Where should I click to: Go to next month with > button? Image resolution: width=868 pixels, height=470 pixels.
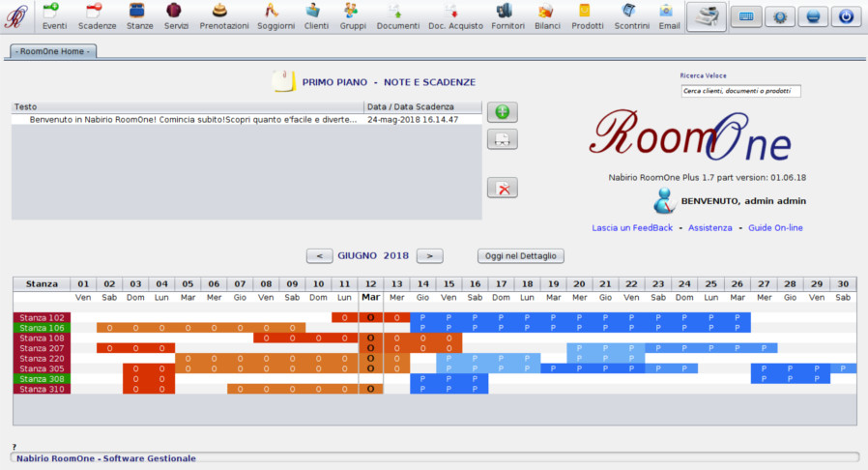[x=429, y=255]
